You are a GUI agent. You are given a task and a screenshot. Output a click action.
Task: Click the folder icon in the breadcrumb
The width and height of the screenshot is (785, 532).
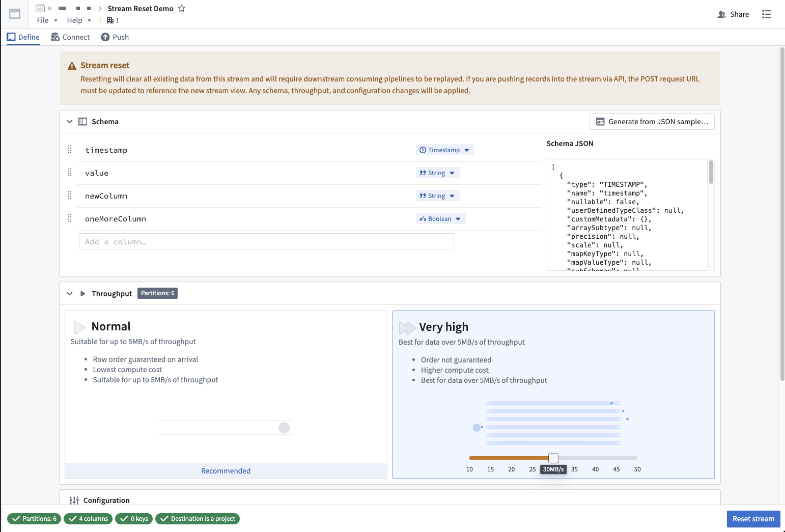[40, 9]
